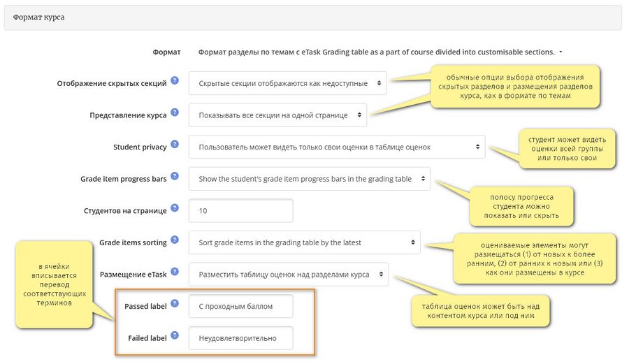Click Passed label help icon
Image resolution: width=629 pixels, height=364 pixels.
point(175,303)
